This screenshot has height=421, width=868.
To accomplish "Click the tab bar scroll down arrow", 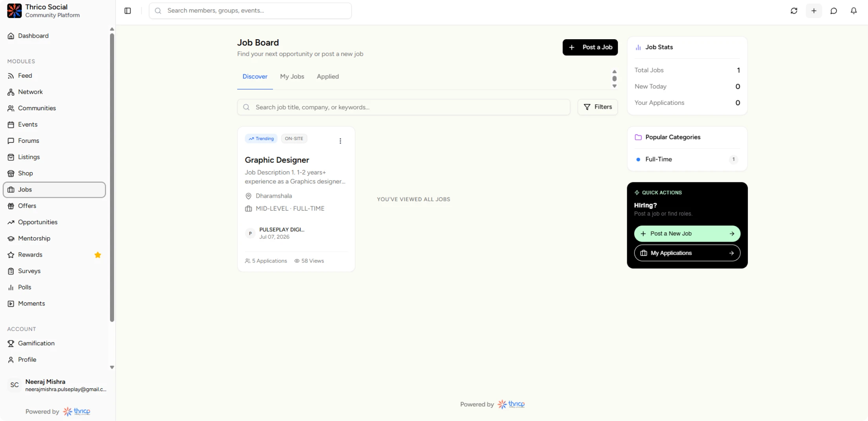I will 614,86.
